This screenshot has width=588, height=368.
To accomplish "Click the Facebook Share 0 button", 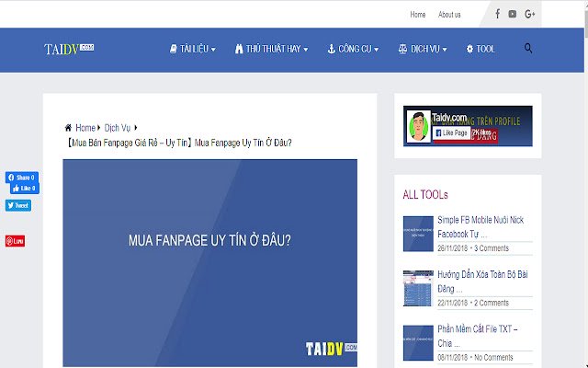I will coord(22,178).
